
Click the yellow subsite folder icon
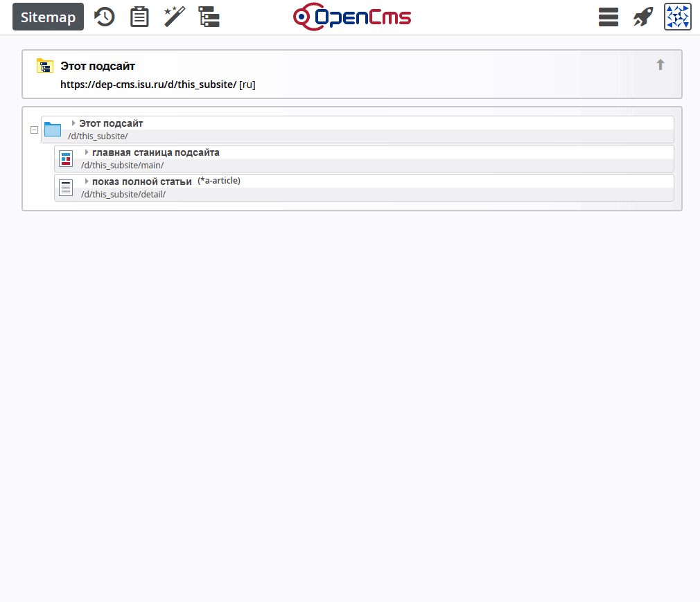point(45,67)
